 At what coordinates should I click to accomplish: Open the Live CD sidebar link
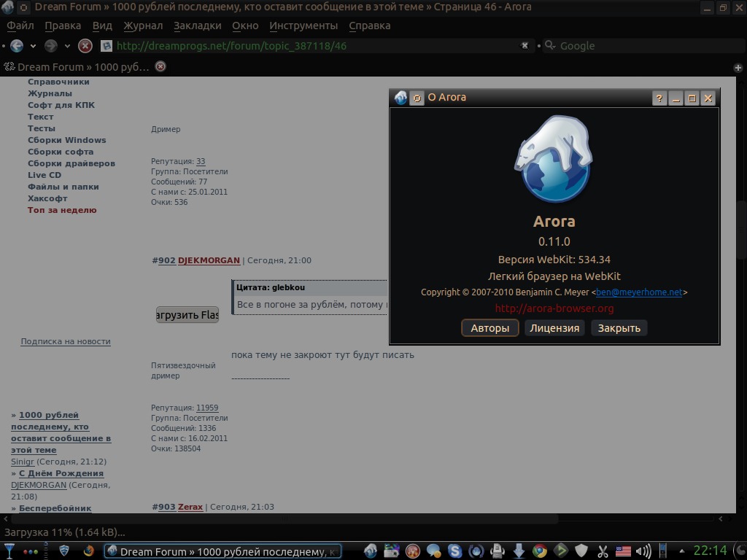pyautogui.click(x=44, y=175)
